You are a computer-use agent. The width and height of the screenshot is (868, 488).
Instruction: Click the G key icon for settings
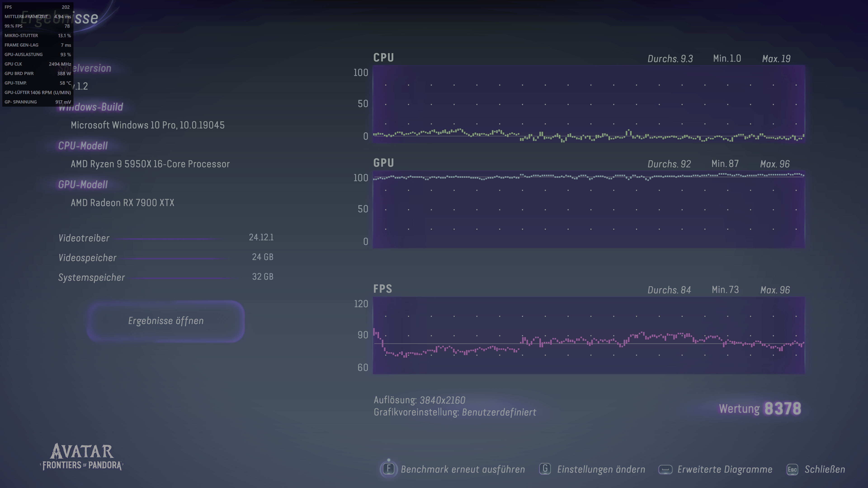(x=545, y=469)
